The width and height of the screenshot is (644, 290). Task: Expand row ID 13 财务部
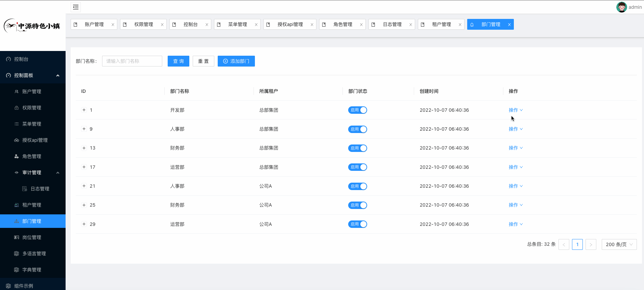(x=84, y=148)
